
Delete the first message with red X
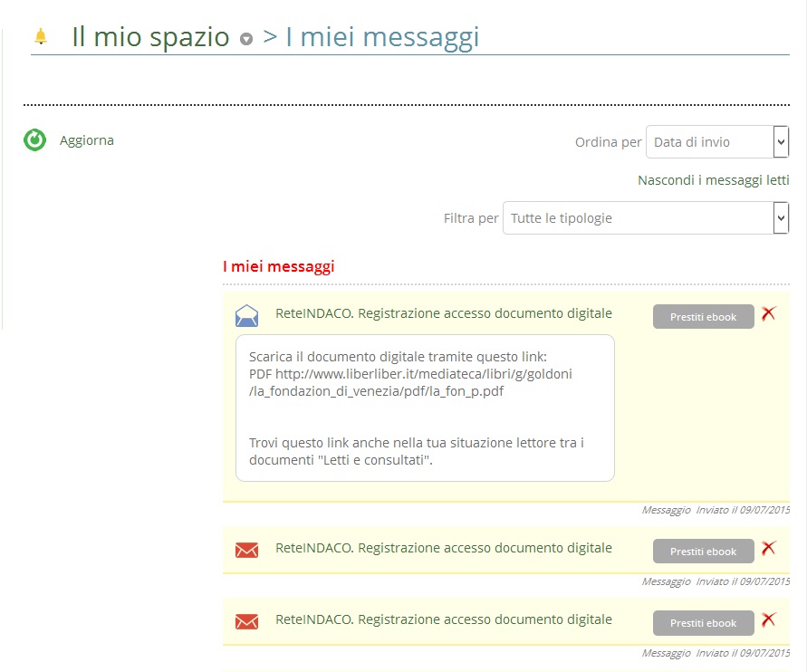(x=769, y=313)
